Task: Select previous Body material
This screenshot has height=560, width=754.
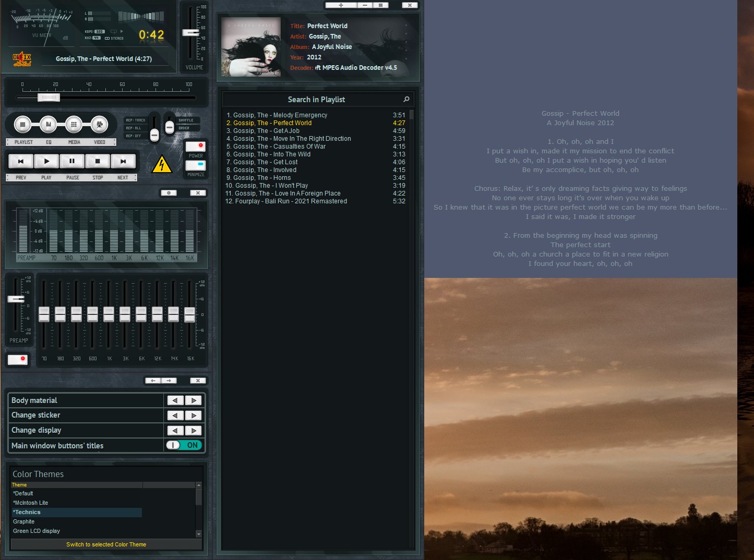Action: click(175, 400)
